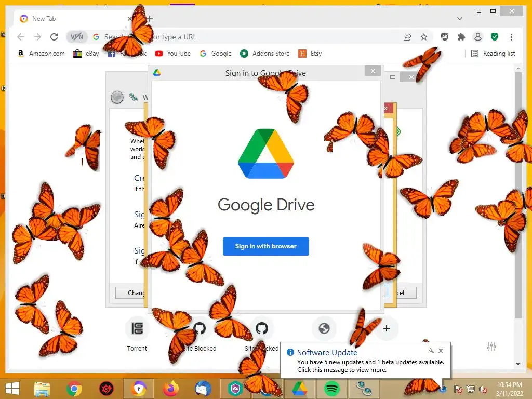Click the Chang… button in the background window

(130, 293)
